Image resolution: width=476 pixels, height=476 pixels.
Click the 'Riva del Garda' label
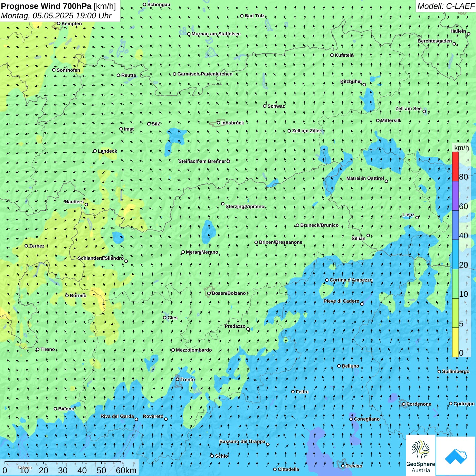(117, 416)
